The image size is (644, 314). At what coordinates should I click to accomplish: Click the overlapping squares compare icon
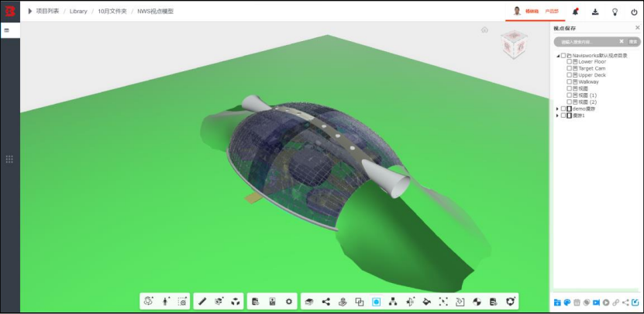tap(360, 302)
